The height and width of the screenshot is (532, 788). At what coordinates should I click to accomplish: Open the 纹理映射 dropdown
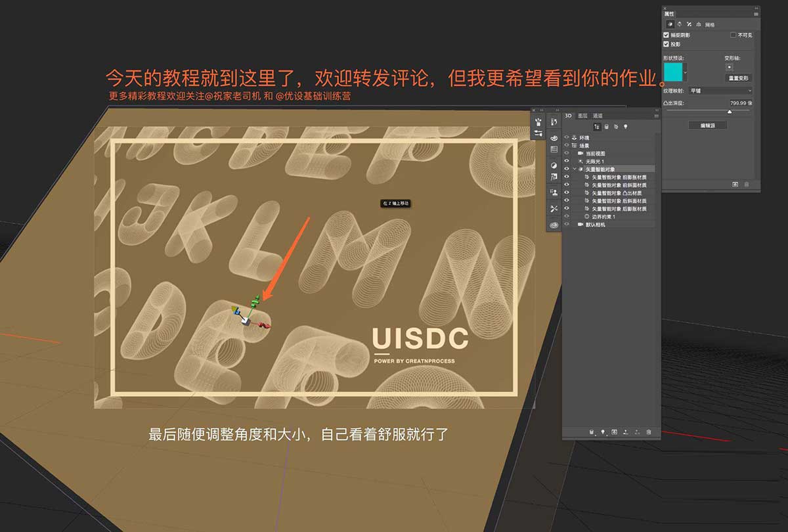tap(720, 91)
